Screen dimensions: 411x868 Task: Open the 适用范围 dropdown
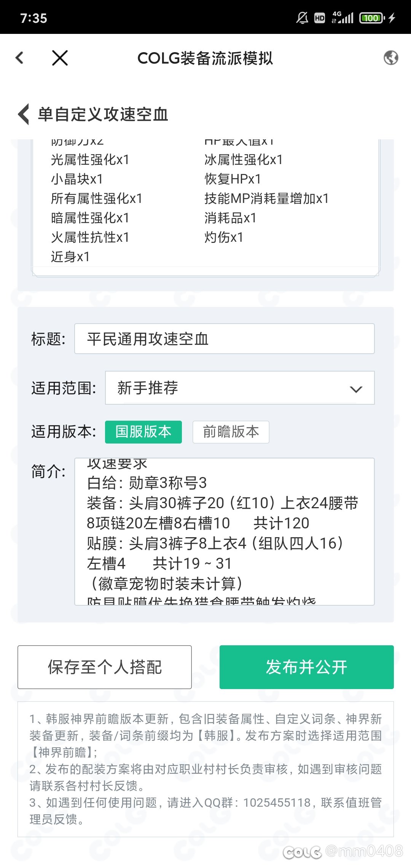[240, 388]
